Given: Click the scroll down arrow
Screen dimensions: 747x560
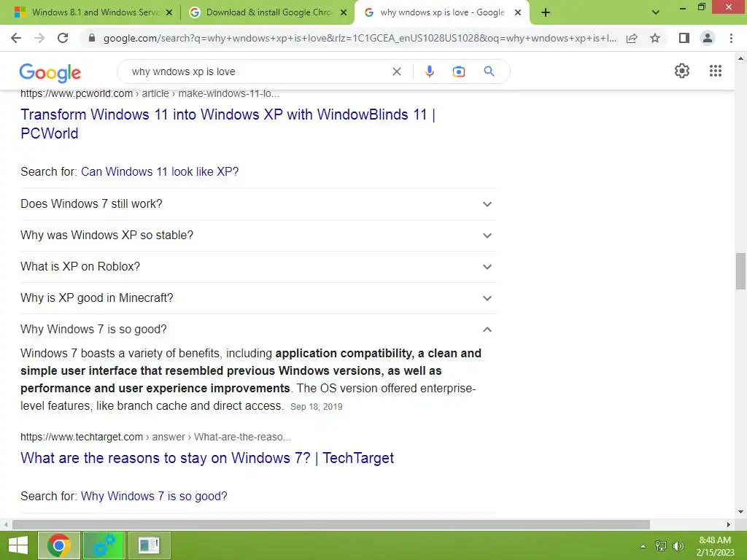Looking at the screenshot, I should click(x=740, y=513).
